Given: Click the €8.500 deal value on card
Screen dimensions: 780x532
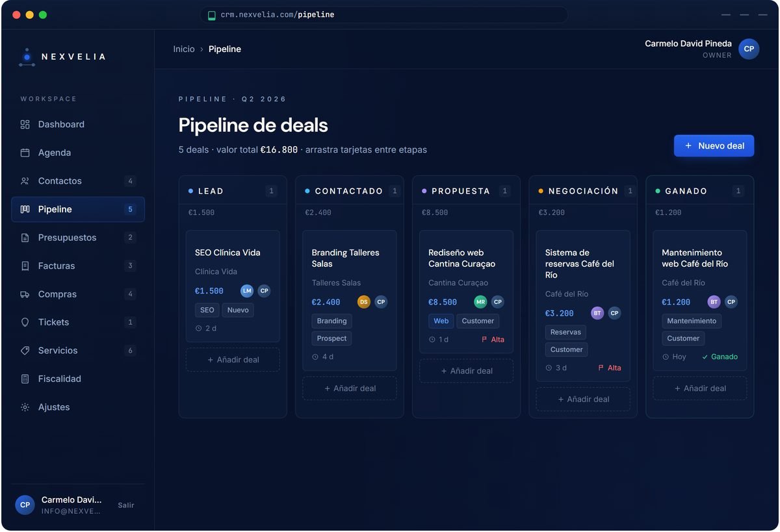Looking at the screenshot, I should (x=442, y=302).
